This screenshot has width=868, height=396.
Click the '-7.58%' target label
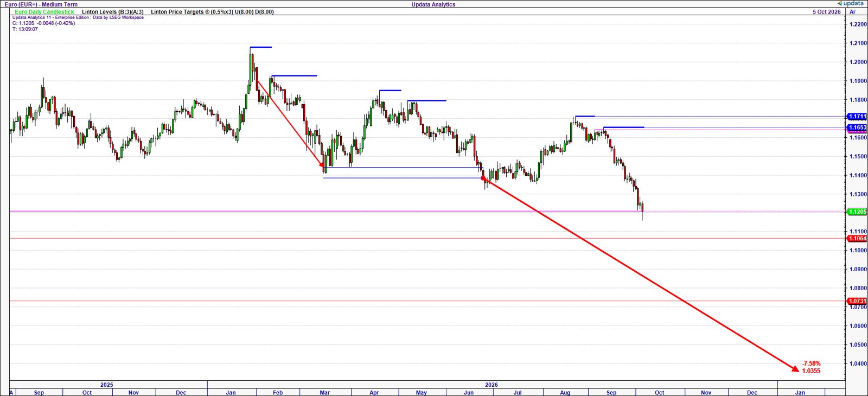point(811,363)
